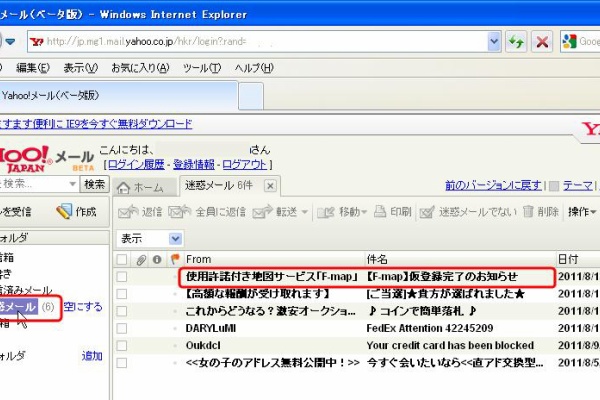
Task: Click the home icon on the ホーム tab
Action: tap(124, 188)
